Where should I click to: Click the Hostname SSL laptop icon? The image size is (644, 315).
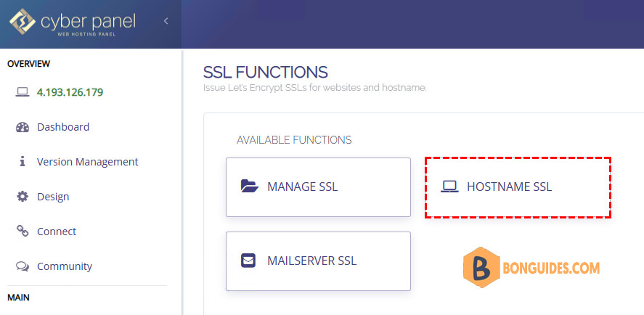[x=449, y=187]
